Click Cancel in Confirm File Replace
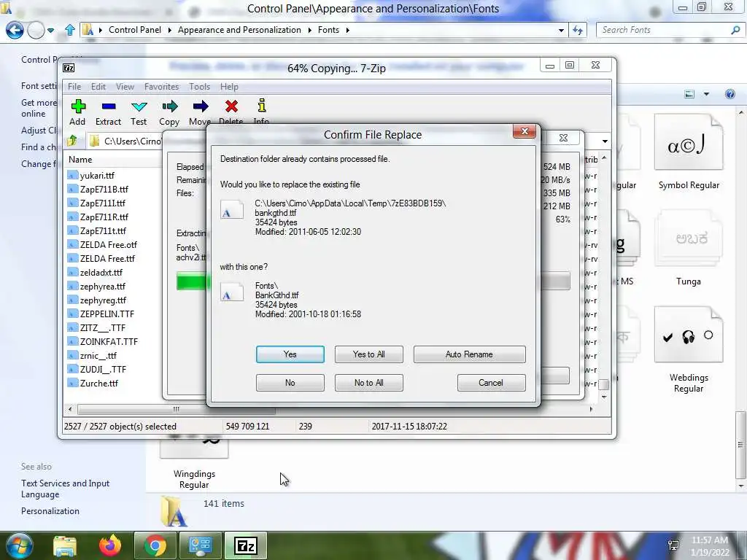This screenshot has height=560, width=747. [x=491, y=383]
